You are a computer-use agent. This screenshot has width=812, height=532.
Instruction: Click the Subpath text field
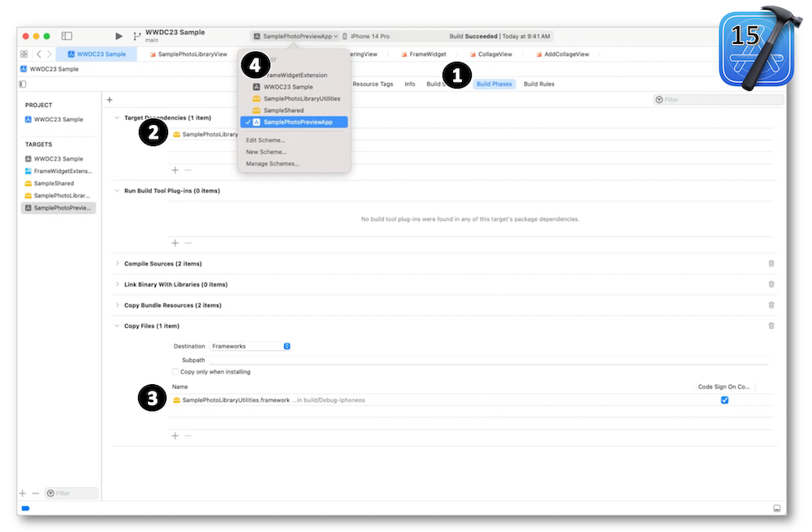pos(488,360)
